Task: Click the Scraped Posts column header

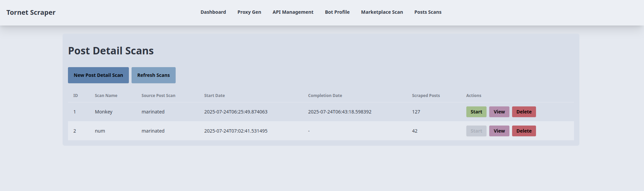Action: pos(426,96)
